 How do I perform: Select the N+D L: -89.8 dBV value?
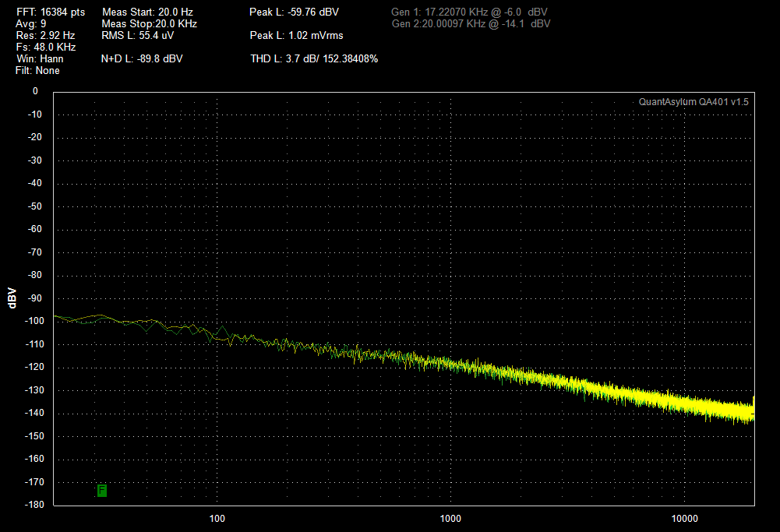click(x=142, y=58)
